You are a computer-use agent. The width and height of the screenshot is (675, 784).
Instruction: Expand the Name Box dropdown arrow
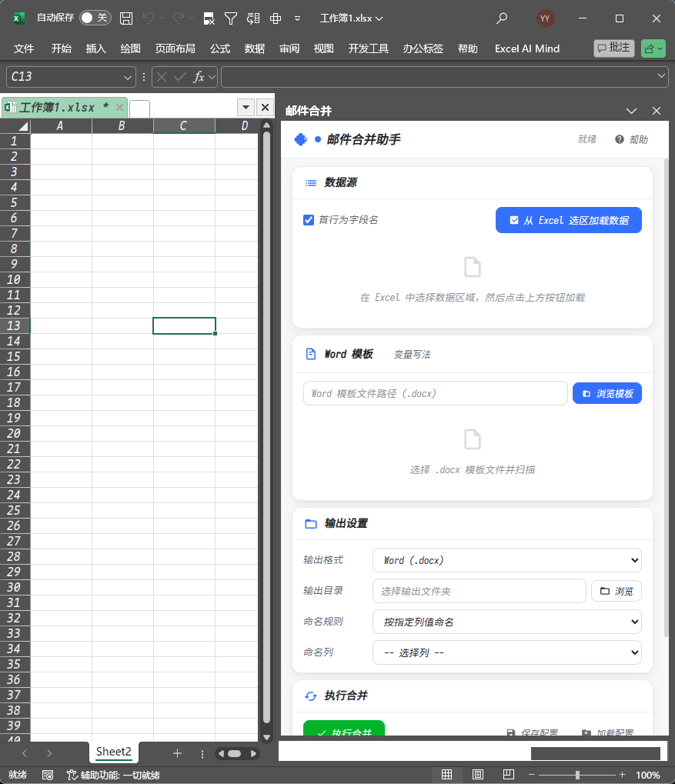[x=128, y=78]
